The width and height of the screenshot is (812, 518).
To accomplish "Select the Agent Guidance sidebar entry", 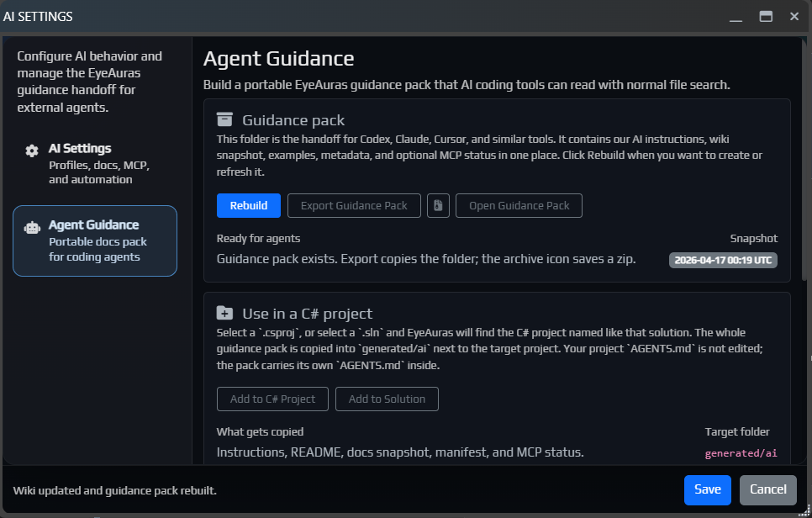I will coord(95,240).
